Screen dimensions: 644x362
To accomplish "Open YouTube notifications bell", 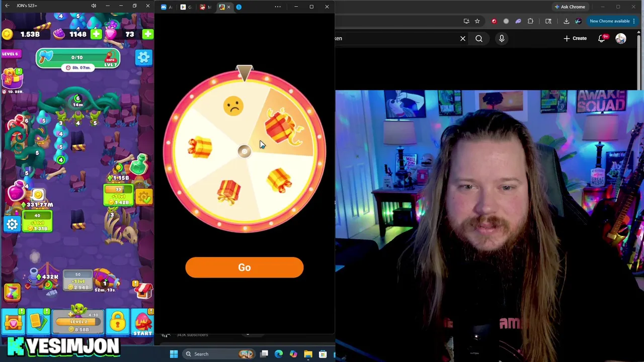I will 602,38.
